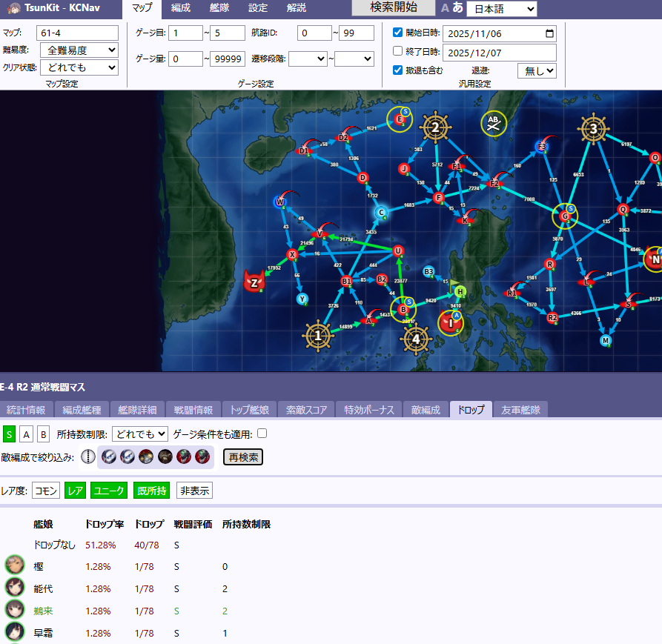Toggle the S rank filter
Screen dimensions: 662x644
point(10,434)
